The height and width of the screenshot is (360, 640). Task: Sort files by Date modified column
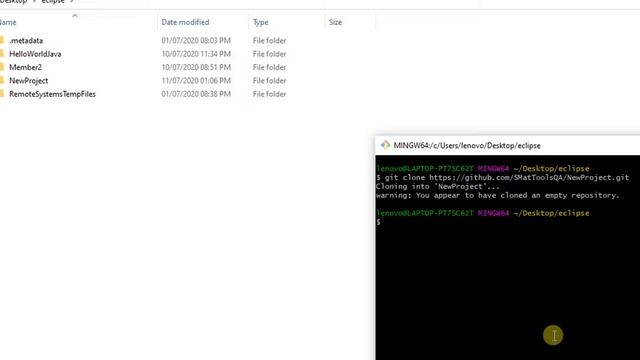tap(185, 22)
